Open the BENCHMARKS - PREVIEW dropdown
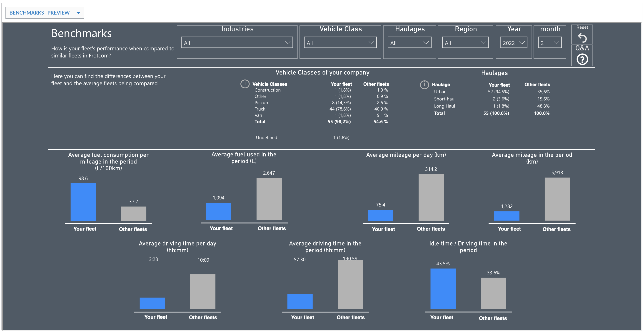Image resolution: width=644 pixels, height=333 pixels. pos(45,13)
